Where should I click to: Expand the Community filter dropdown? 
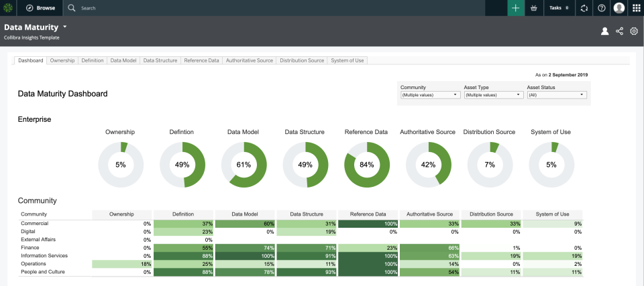(x=429, y=95)
